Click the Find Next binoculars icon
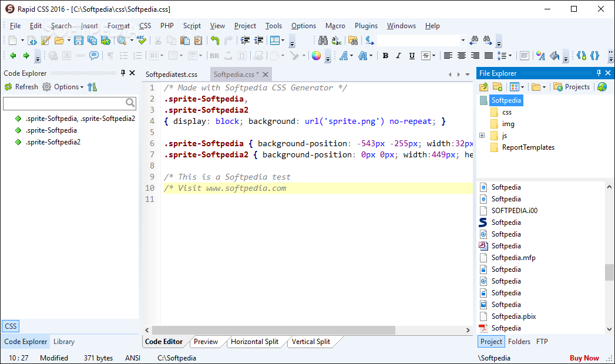The height and width of the screenshot is (364, 615). tap(488, 39)
